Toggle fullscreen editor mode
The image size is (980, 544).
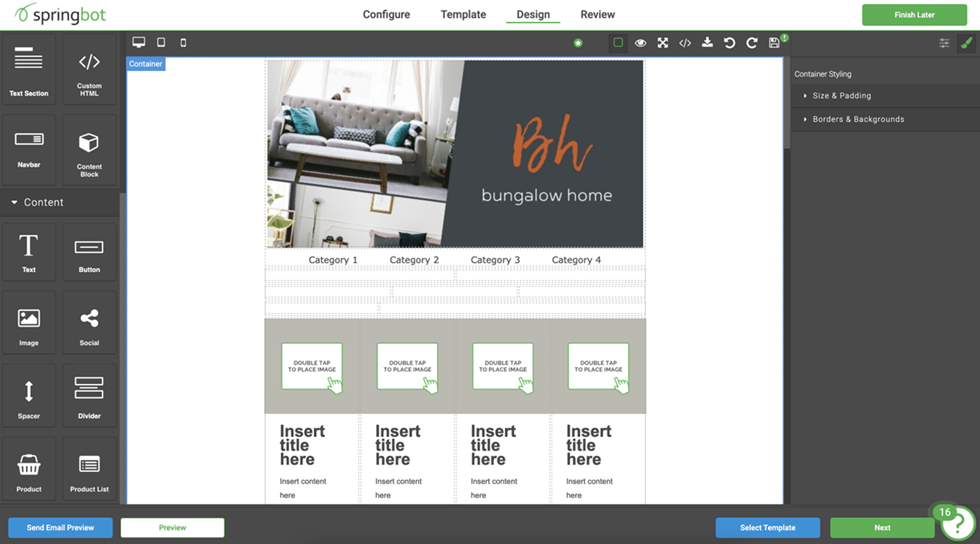(662, 43)
